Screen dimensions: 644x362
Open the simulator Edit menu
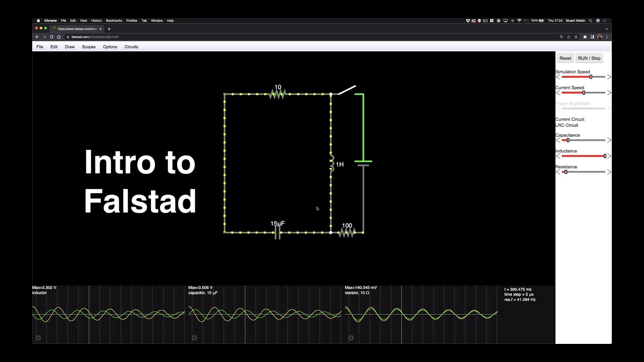54,47
